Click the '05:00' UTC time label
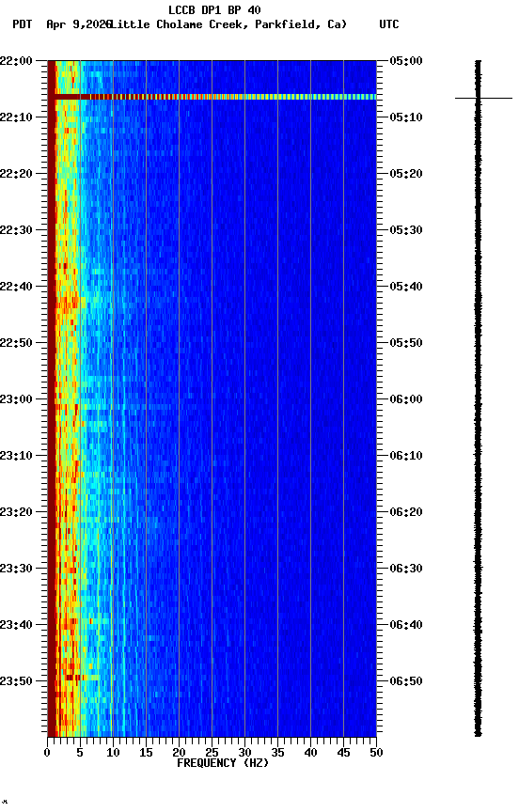This screenshot has height=812, width=519. pos(406,61)
